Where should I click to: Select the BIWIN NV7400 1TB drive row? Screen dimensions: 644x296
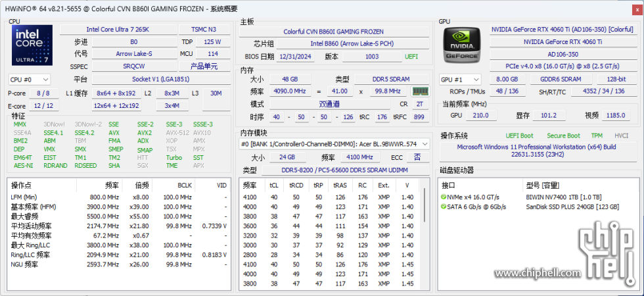(539, 197)
